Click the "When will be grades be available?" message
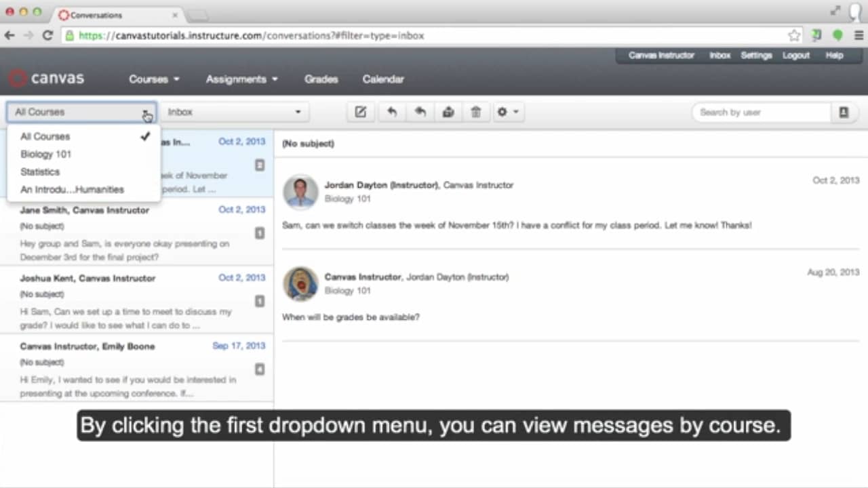This screenshot has height=488, width=868. point(351,317)
